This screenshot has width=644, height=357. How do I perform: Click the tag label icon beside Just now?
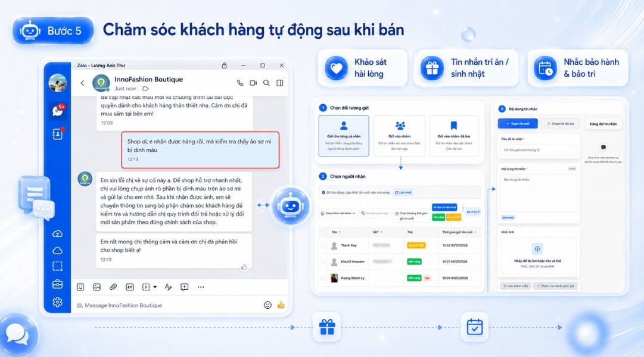[x=145, y=89]
